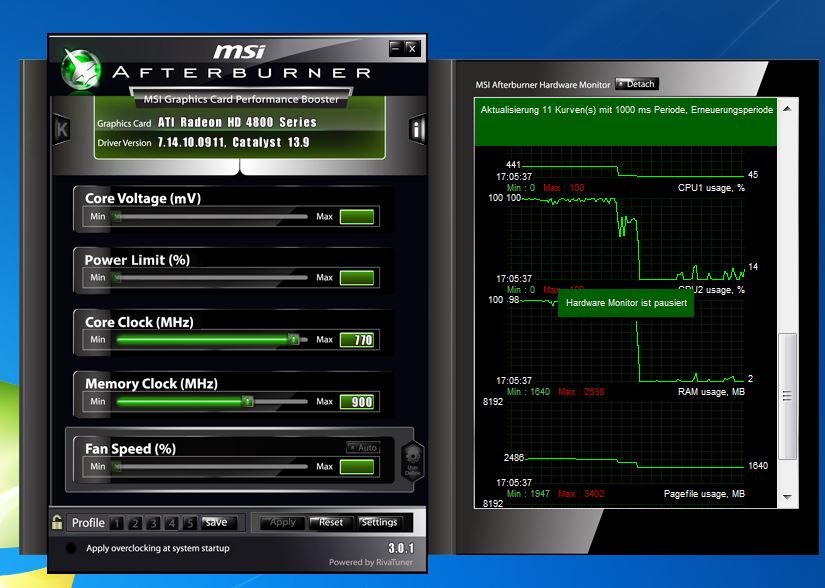825x588 pixels.
Task: Click the 'CPU1 usage, %' label
Action: [x=711, y=188]
